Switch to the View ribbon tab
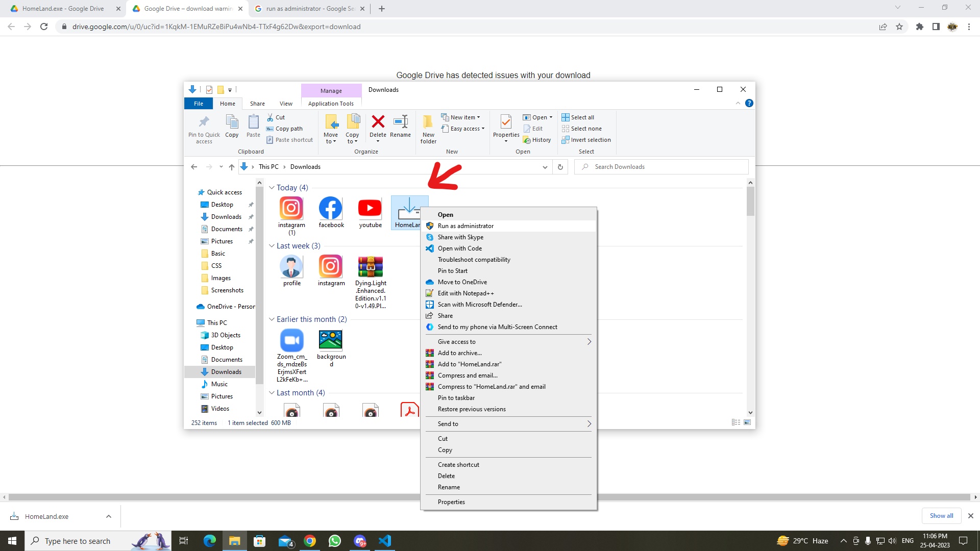The image size is (980, 551). [x=286, y=104]
